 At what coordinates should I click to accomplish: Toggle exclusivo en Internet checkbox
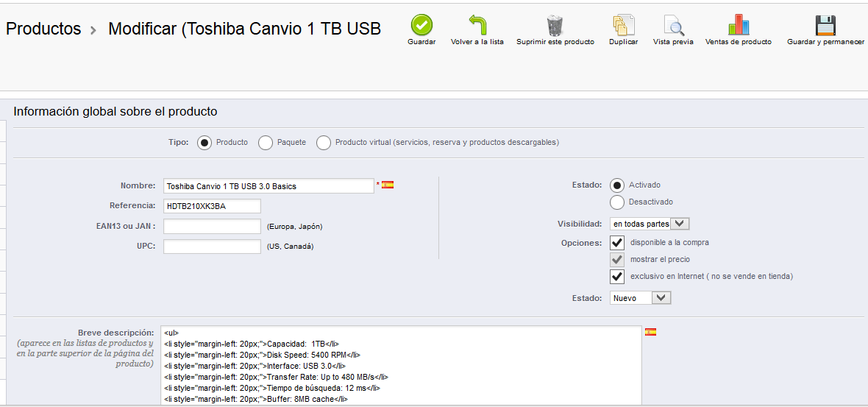point(617,276)
